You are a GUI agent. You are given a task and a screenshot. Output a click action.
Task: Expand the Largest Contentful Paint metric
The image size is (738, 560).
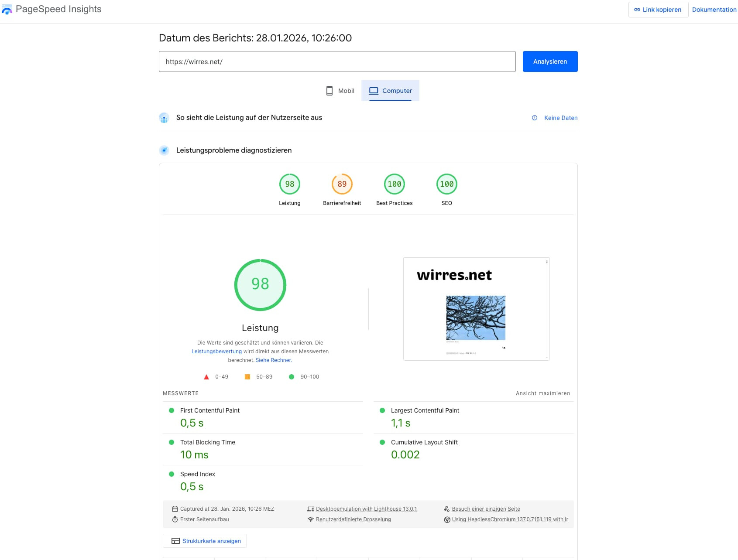(x=425, y=410)
